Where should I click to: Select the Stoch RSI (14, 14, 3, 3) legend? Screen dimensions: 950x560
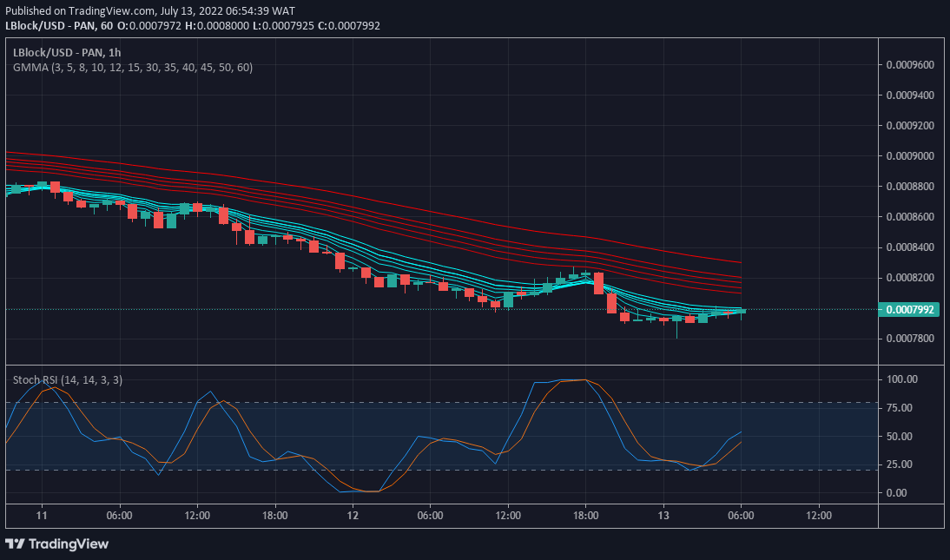(67, 380)
